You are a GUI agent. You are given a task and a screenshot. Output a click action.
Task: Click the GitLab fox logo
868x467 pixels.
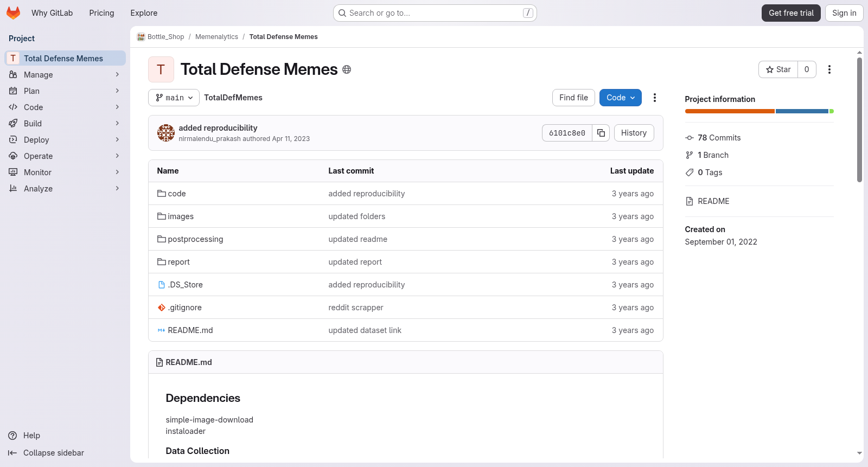click(x=13, y=13)
